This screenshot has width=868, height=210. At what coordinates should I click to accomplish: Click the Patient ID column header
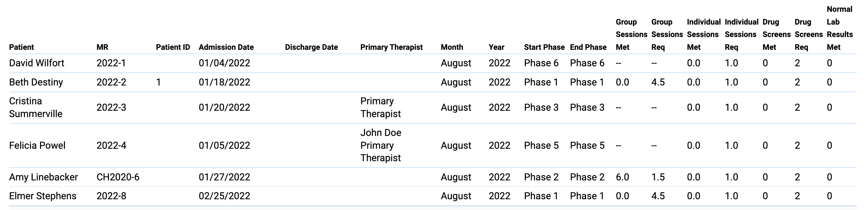pyautogui.click(x=173, y=47)
